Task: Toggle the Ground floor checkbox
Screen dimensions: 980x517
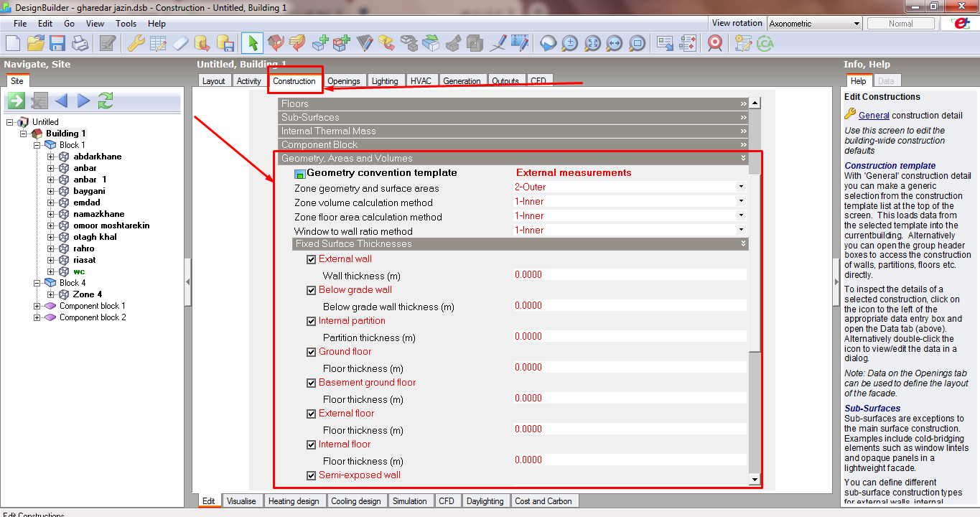Action: [311, 353]
